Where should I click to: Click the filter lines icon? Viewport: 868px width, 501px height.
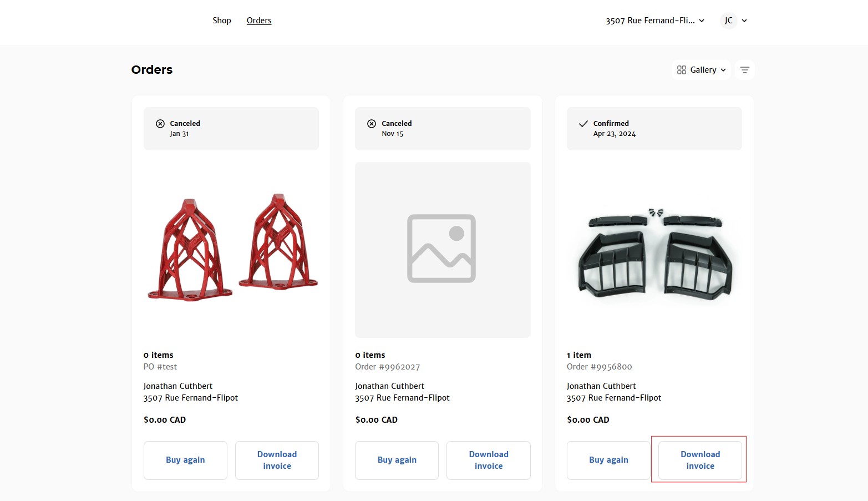(745, 70)
